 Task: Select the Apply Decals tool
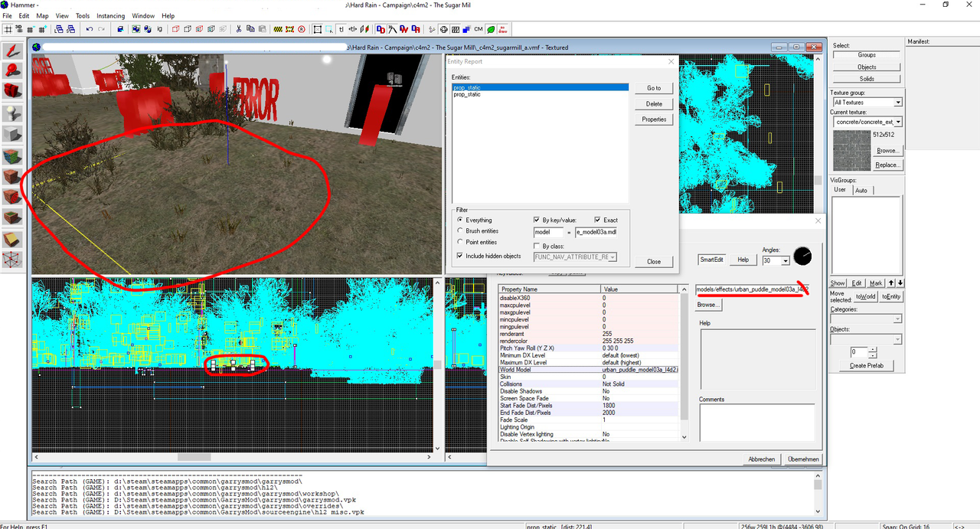(x=13, y=198)
